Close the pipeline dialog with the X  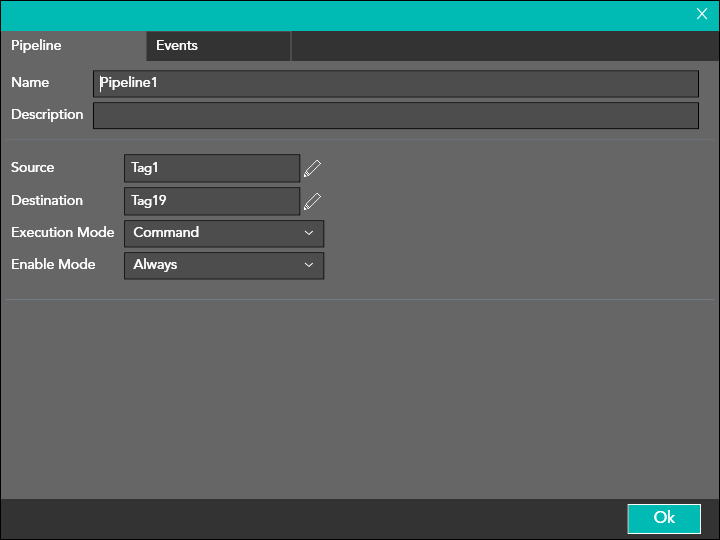[x=702, y=14]
